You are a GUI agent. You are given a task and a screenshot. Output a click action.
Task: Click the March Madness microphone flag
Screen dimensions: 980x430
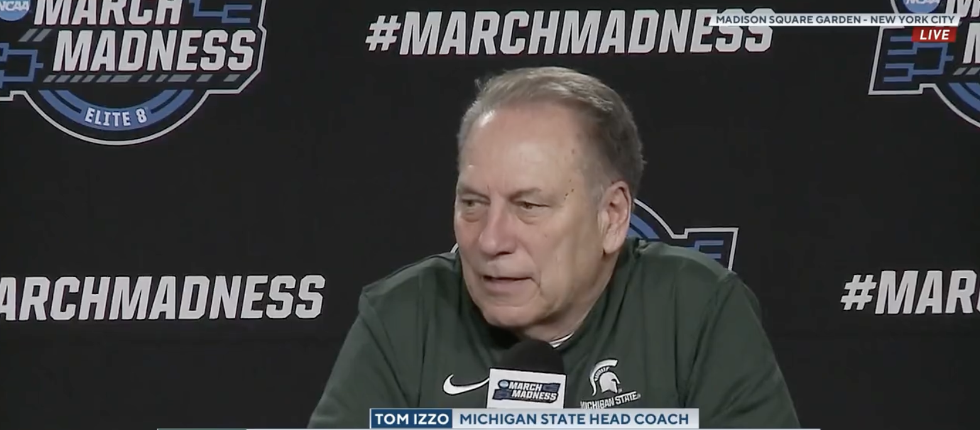[526, 389]
